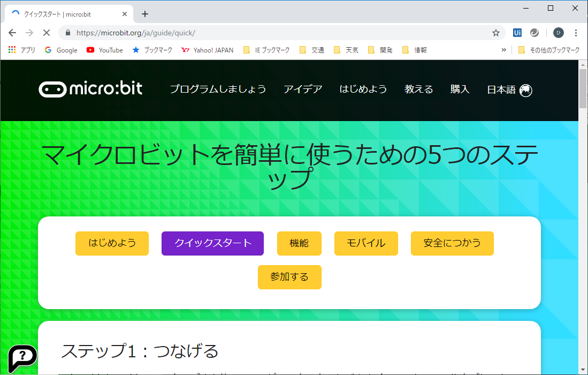Click the モバイル button
The image size is (588, 375).
pos(366,243)
